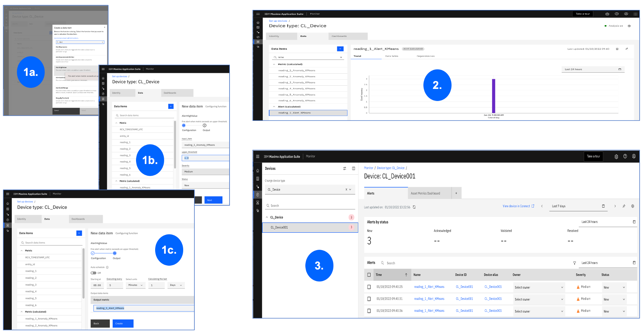Select all alerts with header checkbox
Image resolution: width=644 pixels, height=333 pixels.
click(369, 275)
